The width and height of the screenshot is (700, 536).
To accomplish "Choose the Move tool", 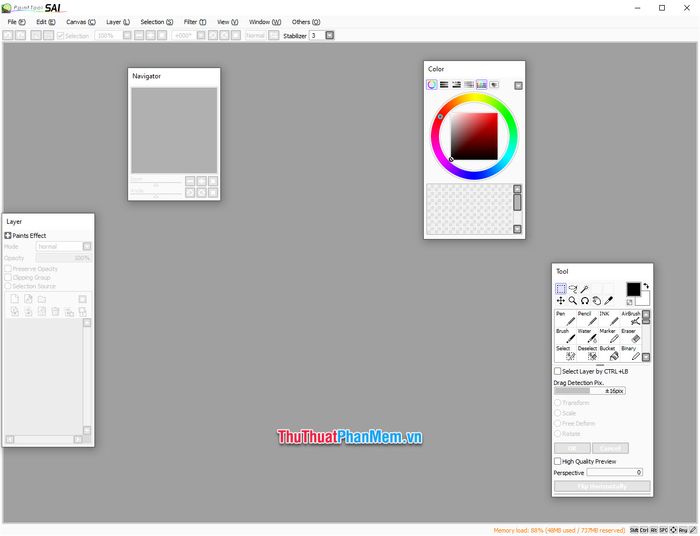I will (561, 301).
